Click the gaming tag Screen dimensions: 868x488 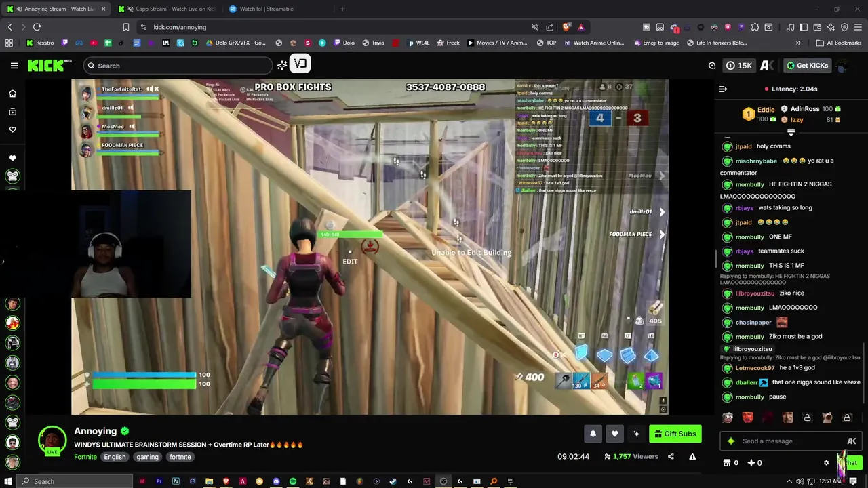tap(147, 457)
